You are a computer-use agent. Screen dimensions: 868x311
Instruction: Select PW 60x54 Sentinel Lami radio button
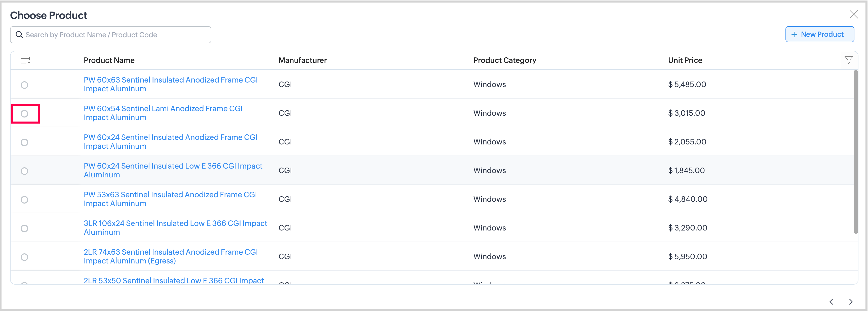(24, 113)
